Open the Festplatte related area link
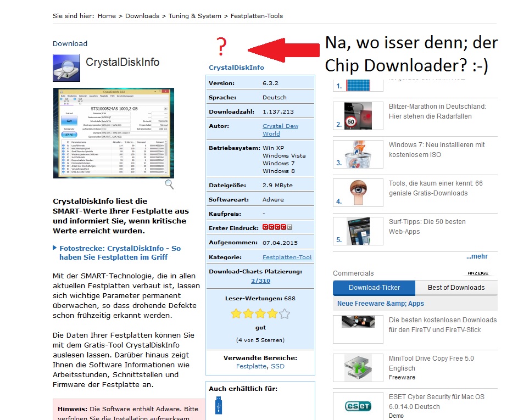The height and width of the screenshot is (420, 529). tap(251, 366)
